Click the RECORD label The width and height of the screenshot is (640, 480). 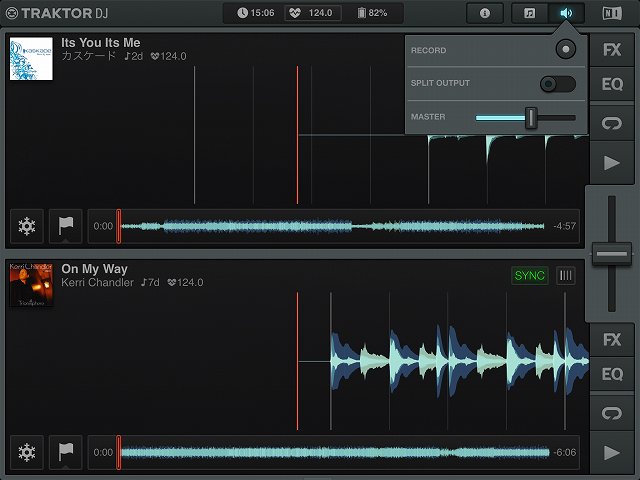tap(429, 51)
